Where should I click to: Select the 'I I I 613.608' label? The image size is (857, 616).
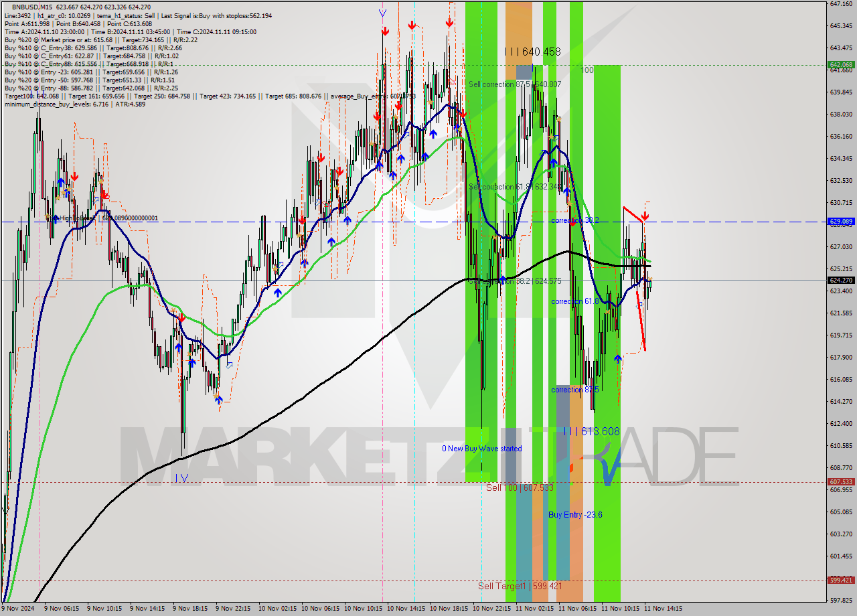tap(592, 432)
